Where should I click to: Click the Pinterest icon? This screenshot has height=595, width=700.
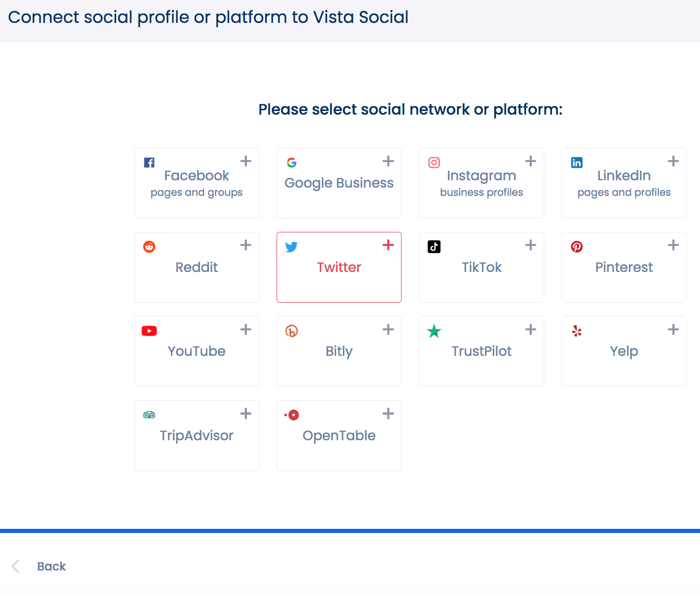coord(577,246)
